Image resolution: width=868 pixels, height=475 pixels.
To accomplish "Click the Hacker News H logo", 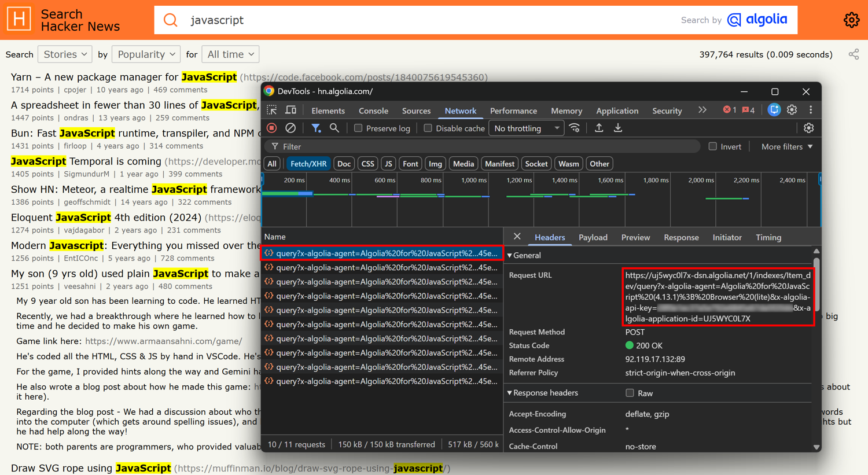I will click(19, 19).
